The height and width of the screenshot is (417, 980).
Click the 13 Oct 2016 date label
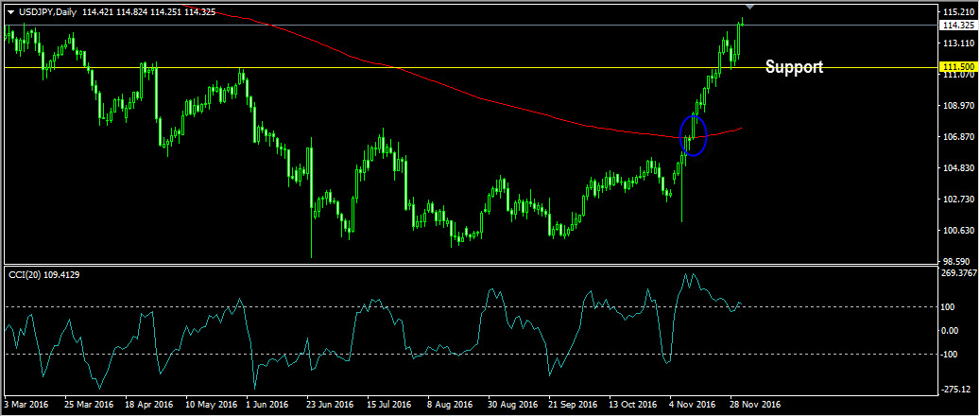tap(634, 405)
